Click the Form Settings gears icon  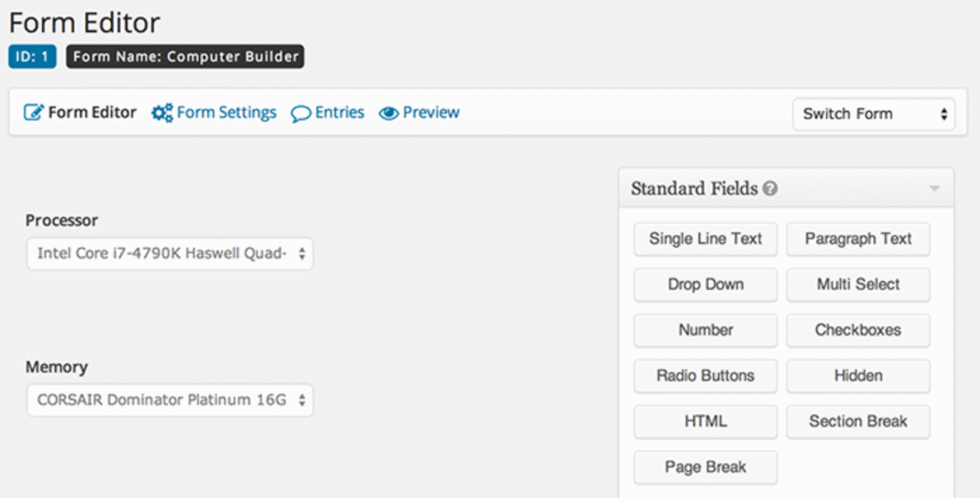point(162,113)
